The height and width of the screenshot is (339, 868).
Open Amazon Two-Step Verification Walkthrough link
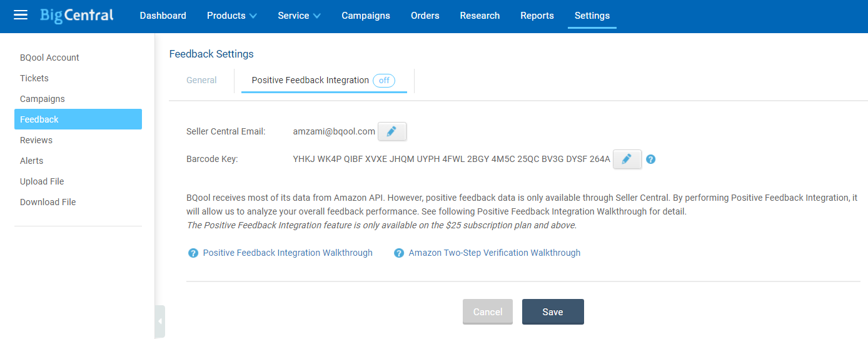(495, 253)
